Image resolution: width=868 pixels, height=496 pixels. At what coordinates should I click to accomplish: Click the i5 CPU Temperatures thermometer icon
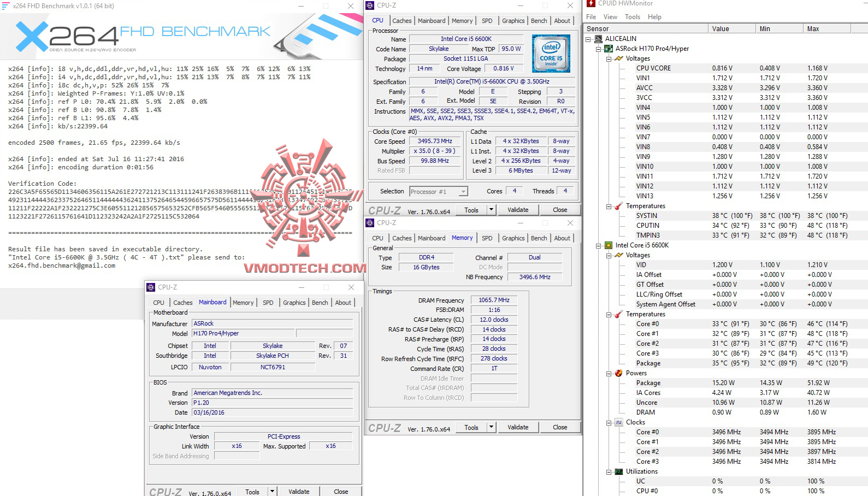tap(619, 314)
